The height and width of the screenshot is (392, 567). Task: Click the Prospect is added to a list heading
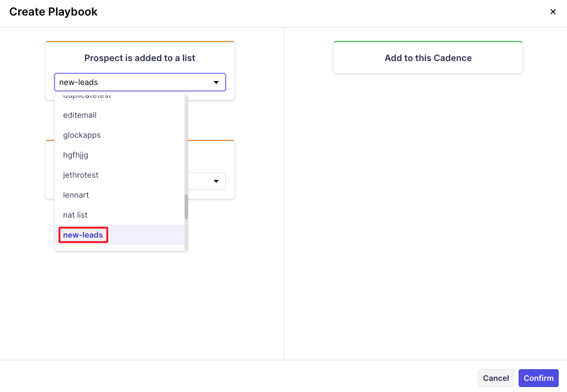(x=140, y=58)
